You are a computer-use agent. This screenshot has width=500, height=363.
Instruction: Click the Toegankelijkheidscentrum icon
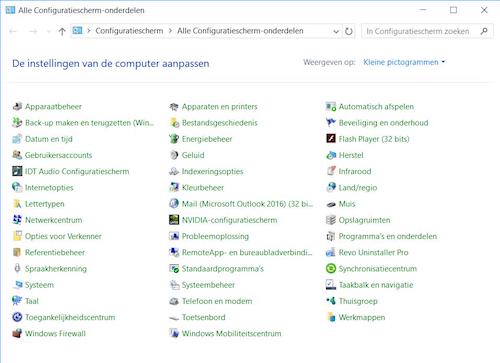pyautogui.click(x=17, y=317)
